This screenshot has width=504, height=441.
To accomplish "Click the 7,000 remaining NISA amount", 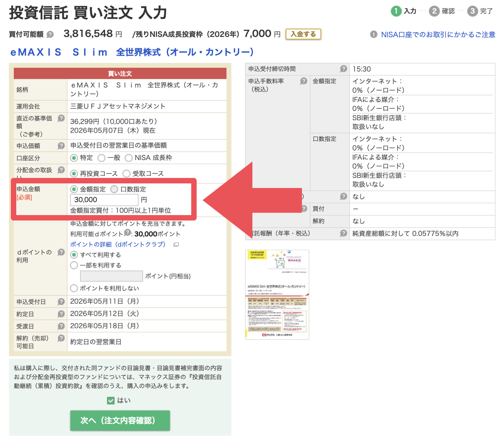I will point(257,34).
